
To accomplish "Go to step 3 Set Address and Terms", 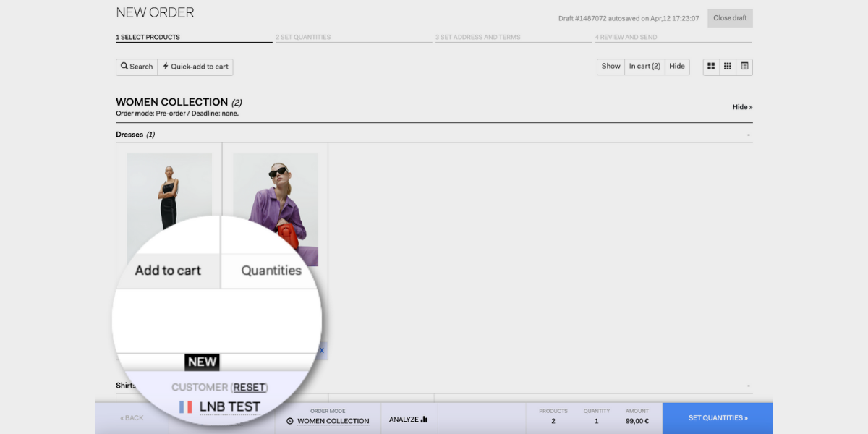I will [x=514, y=37].
